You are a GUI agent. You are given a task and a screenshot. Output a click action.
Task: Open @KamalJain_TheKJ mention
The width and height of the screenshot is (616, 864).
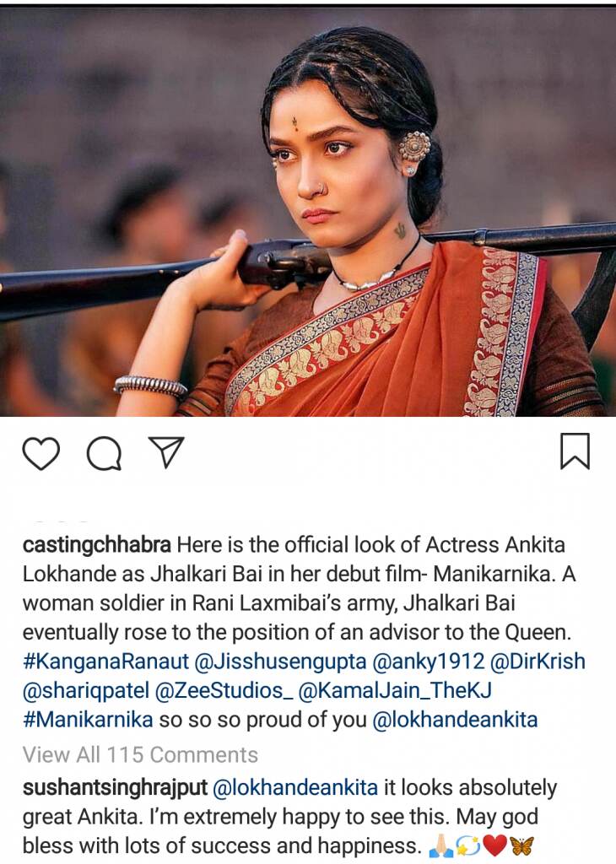tap(395, 690)
